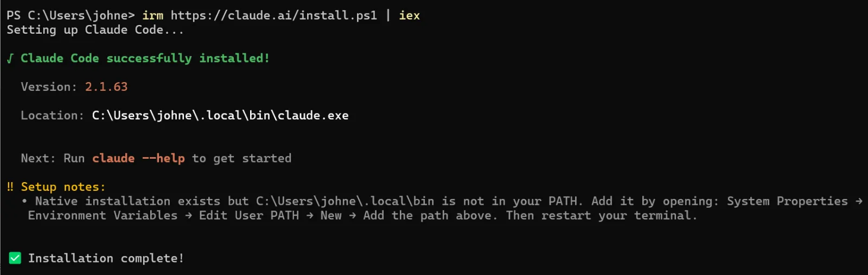Click the Setup notes heading
868x275 pixels.
pos(63,187)
